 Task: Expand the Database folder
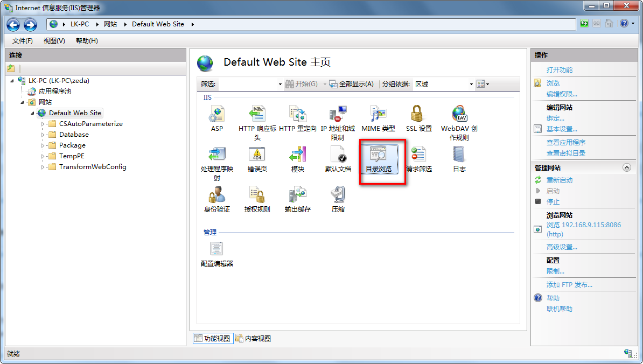coord(43,135)
